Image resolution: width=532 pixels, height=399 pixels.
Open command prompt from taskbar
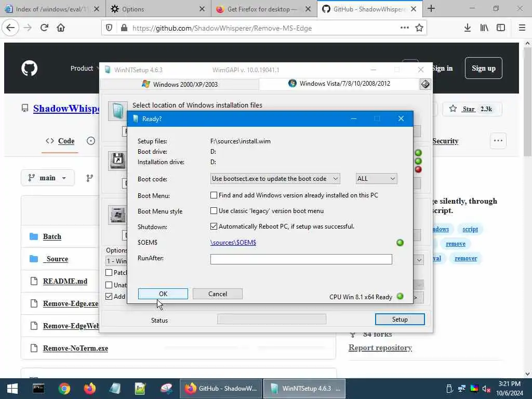[x=38, y=389]
